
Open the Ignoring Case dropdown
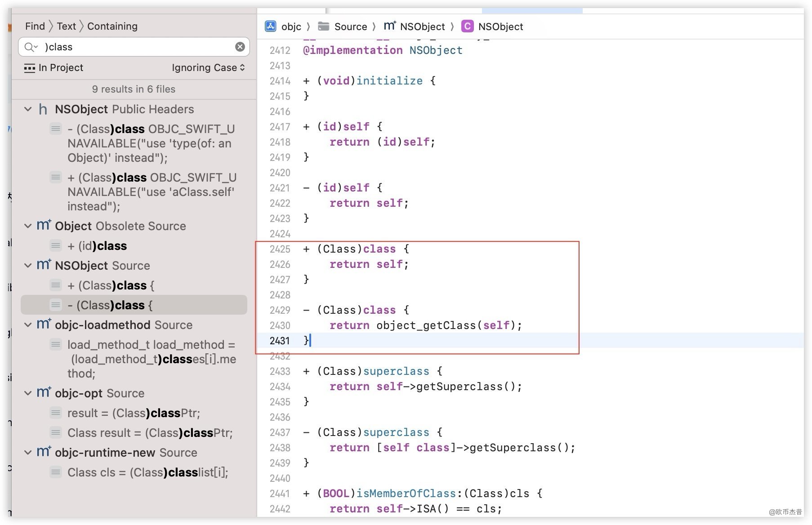208,68
